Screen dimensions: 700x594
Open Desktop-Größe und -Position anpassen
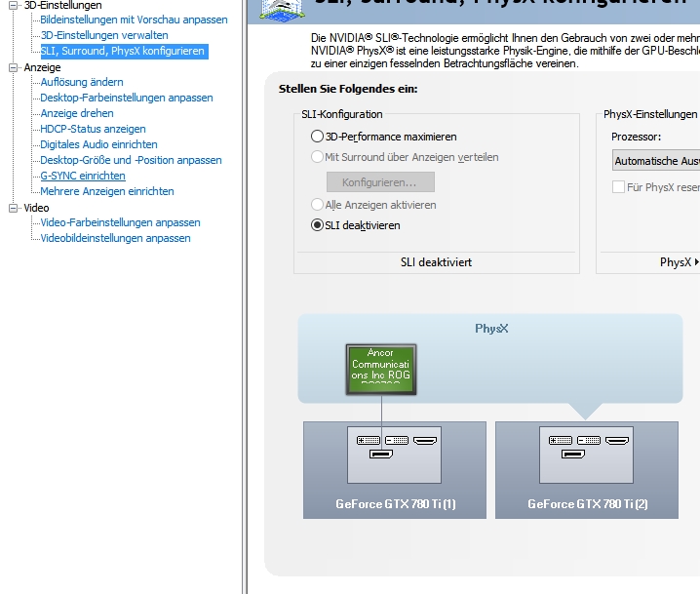point(131,160)
